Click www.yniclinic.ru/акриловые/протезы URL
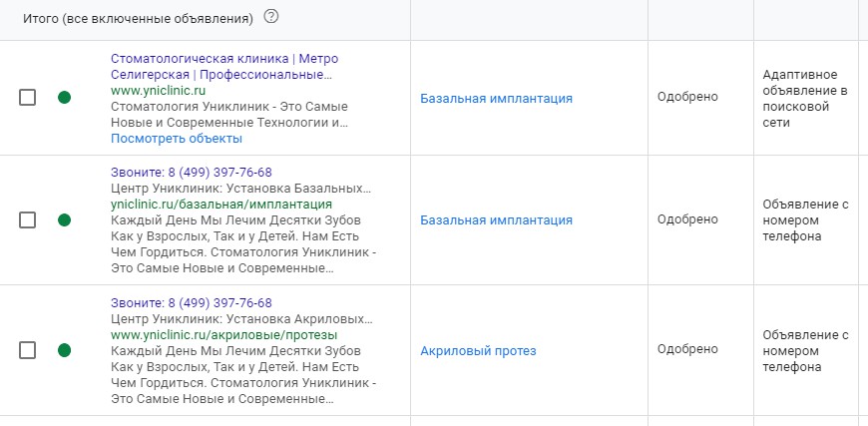The width and height of the screenshot is (868, 426). coord(224,335)
